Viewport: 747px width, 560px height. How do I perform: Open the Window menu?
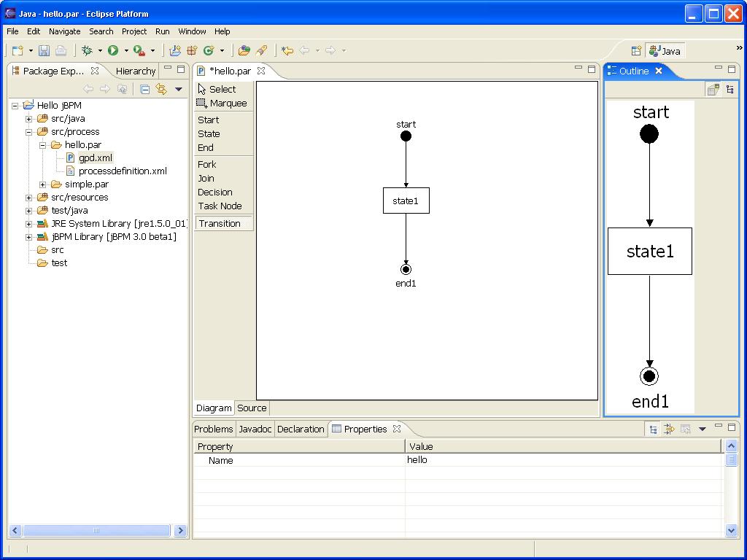[x=192, y=31]
